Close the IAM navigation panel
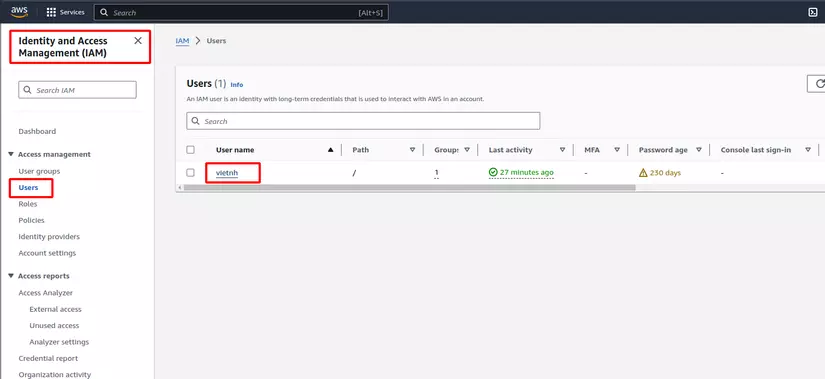This screenshot has height=379, width=825. pyautogui.click(x=138, y=41)
